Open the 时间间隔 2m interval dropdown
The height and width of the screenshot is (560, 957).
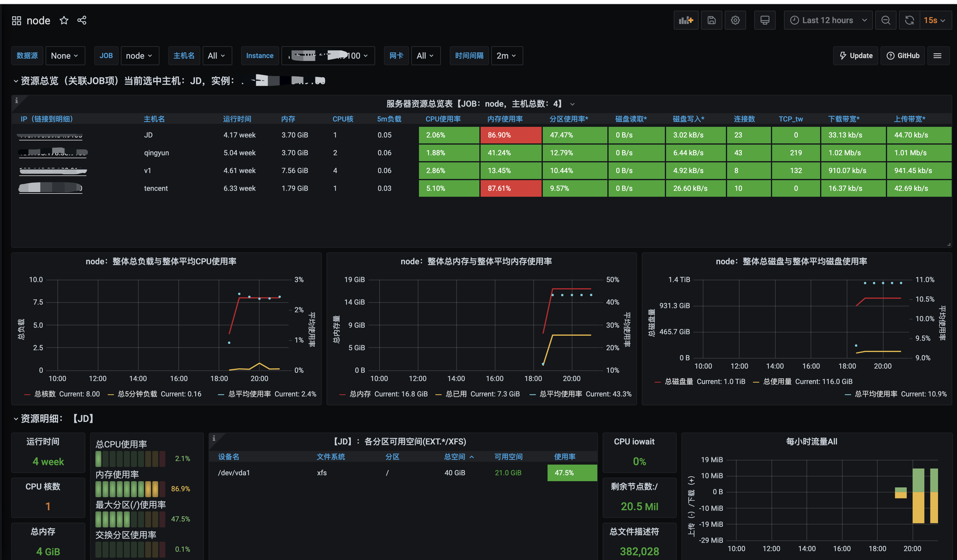click(506, 56)
